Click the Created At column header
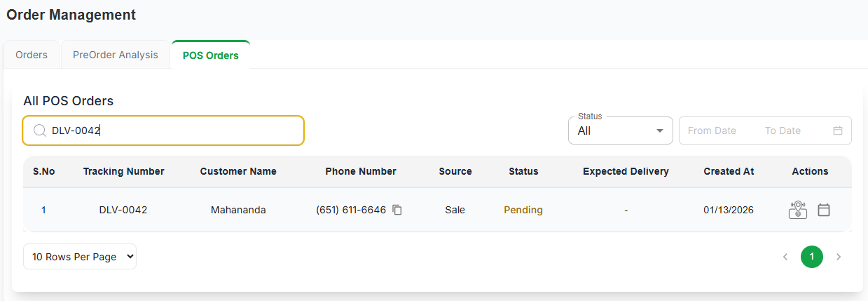 point(729,171)
